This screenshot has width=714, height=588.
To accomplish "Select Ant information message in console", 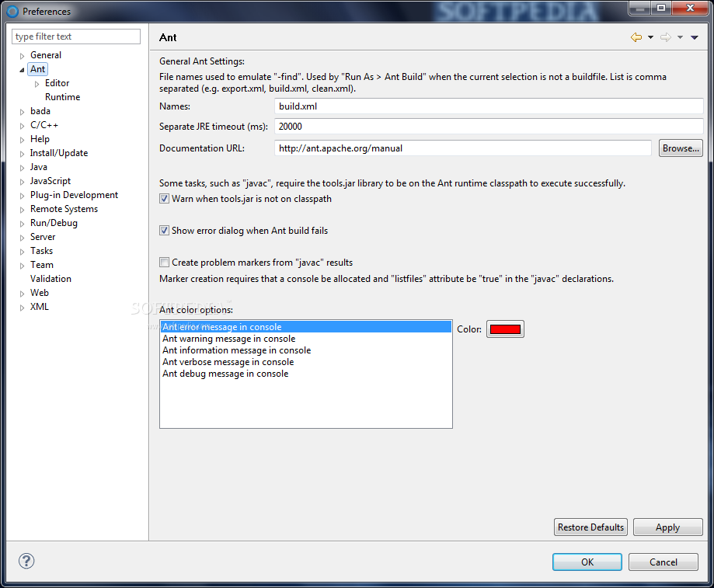I will pyautogui.click(x=306, y=350).
